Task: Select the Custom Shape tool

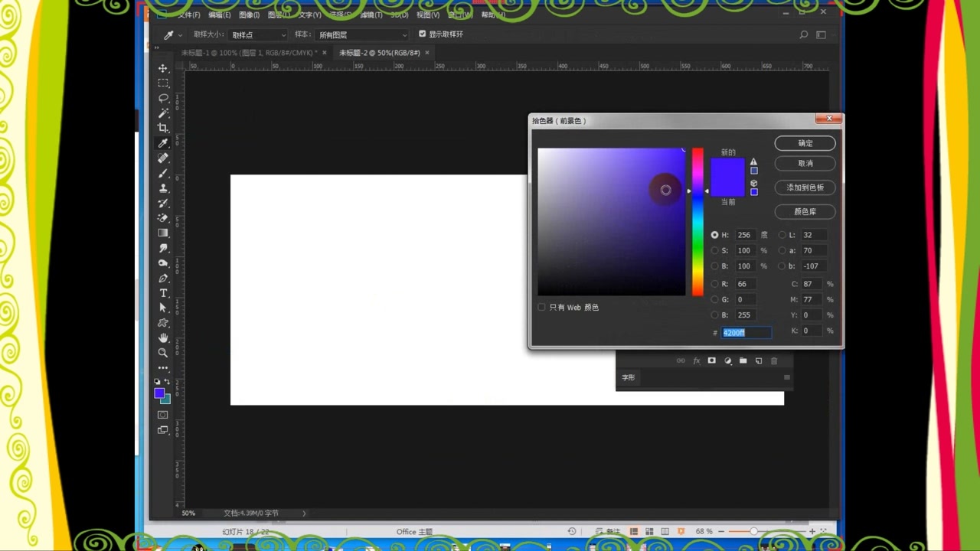Action: 163,323
